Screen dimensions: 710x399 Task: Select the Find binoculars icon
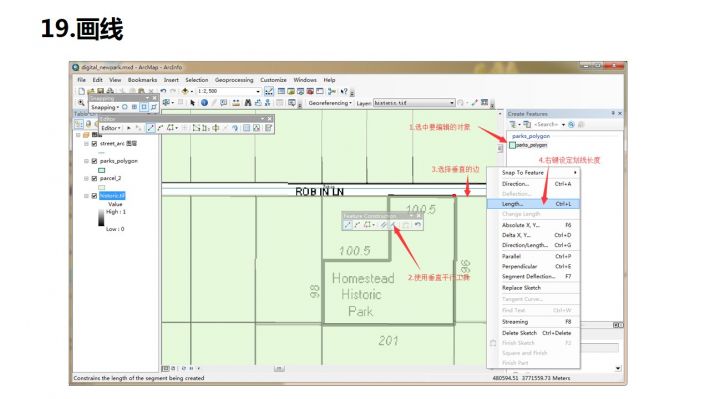point(248,103)
